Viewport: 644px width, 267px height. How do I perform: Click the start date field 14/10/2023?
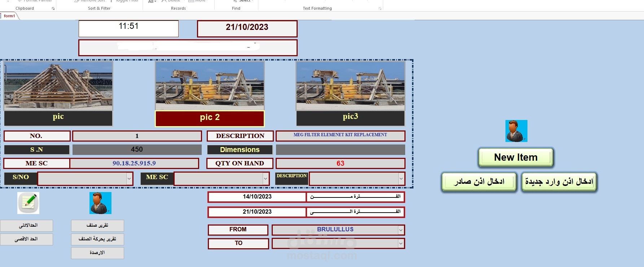tap(257, 197)
